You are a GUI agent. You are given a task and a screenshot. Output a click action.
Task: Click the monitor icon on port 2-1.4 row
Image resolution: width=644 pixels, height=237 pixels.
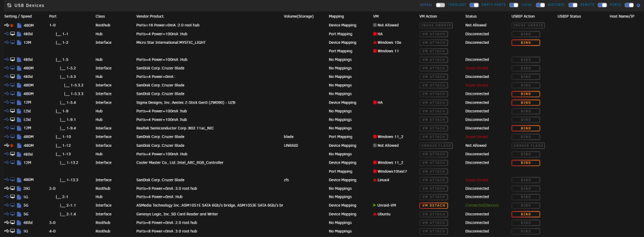pos(12,214)
